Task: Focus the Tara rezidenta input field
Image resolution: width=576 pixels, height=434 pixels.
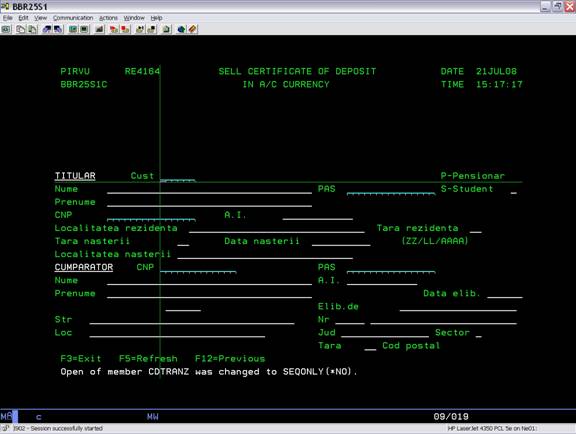Action: pos(475,229)
